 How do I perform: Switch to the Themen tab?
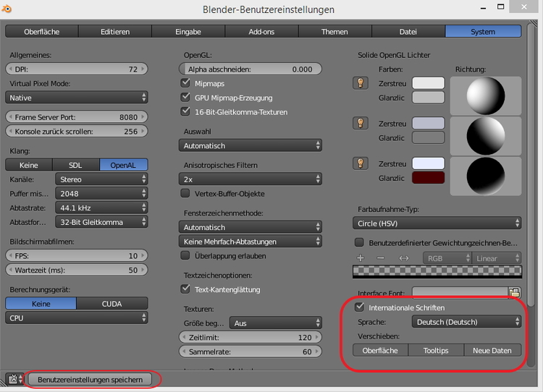click(x=334, y=32)
